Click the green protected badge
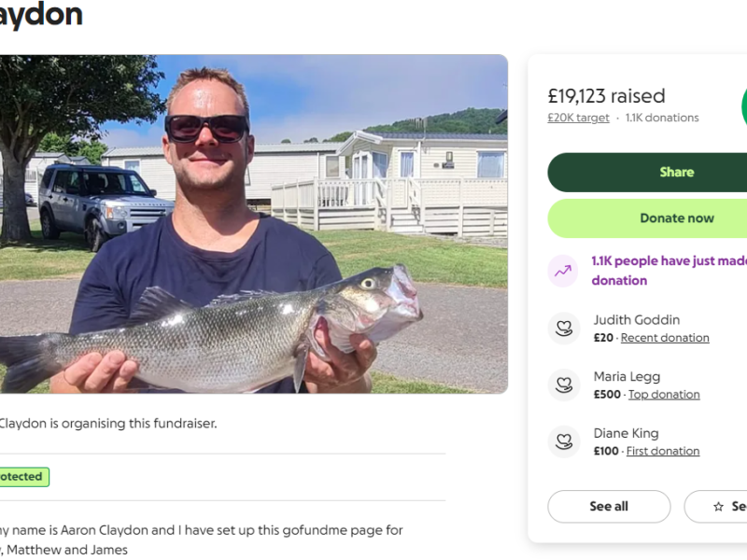The image size is (747, 560). click(22, 477)
